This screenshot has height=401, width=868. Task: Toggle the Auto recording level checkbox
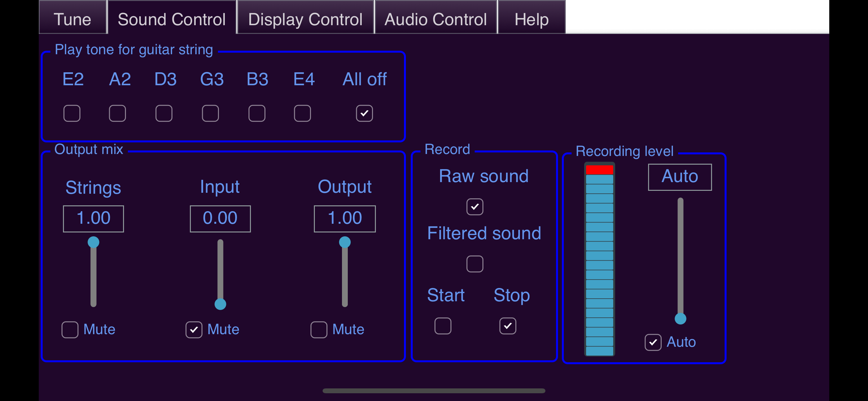(x=653, y=342)
